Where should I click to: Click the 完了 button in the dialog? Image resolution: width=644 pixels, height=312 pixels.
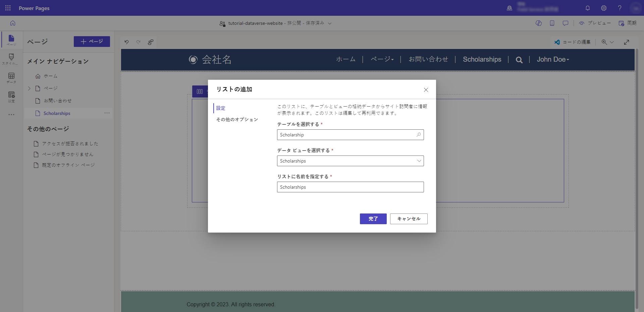[373, 219]
